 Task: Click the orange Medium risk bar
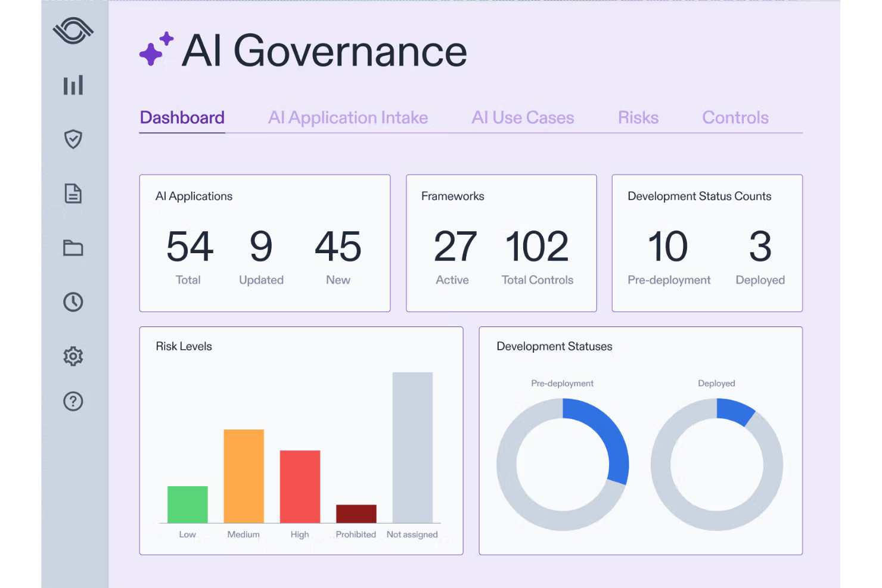click(x=244, y=476)
